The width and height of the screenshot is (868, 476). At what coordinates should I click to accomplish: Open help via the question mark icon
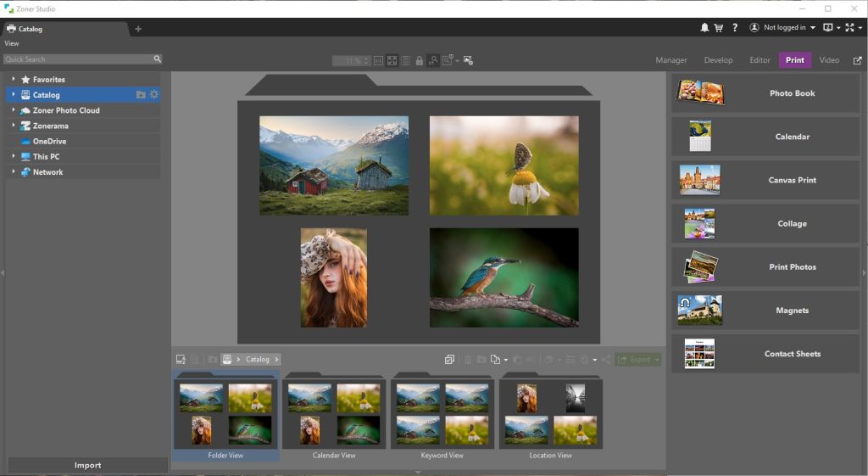(735, 28)
